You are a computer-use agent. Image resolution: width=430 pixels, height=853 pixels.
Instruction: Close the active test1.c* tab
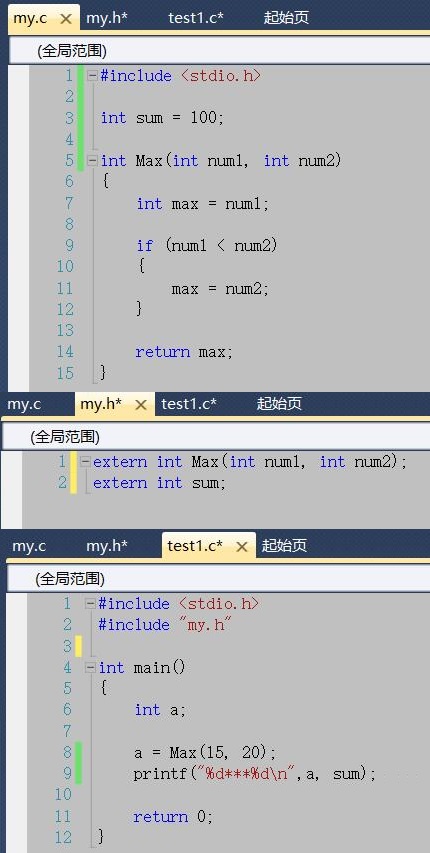242,547
